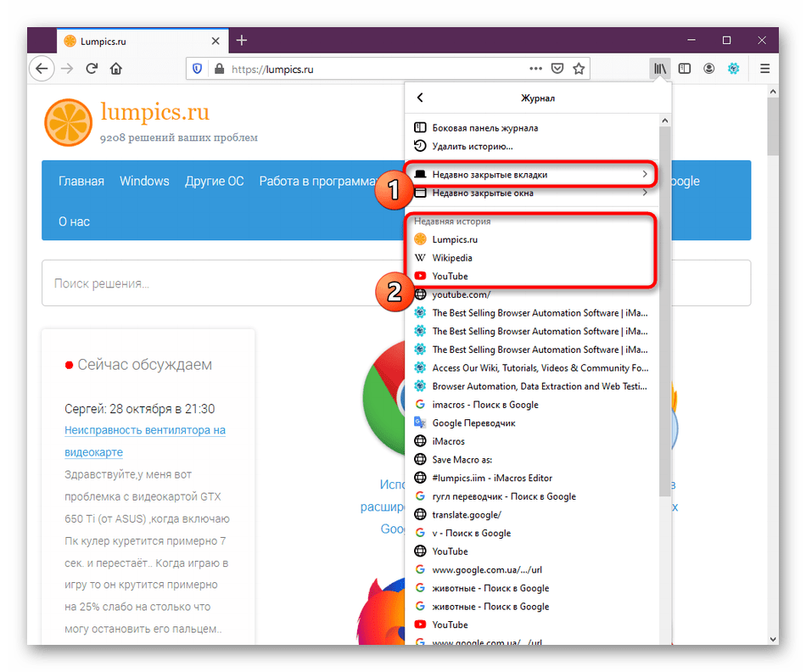
Task: Open Боковая панель журнала
Action: tap(532, 128)
